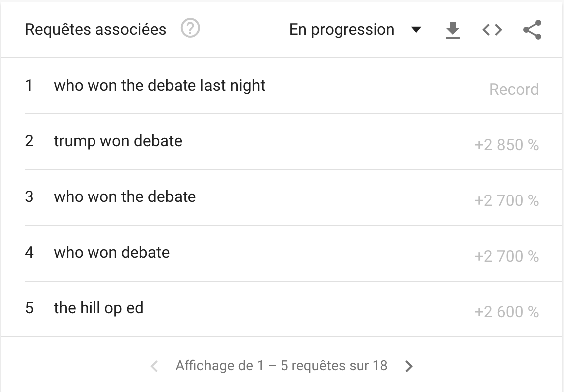Click the "+2 850 %" growth value
Image resolution: width=564 pixels, height=392 pixels.
(506, 145)
